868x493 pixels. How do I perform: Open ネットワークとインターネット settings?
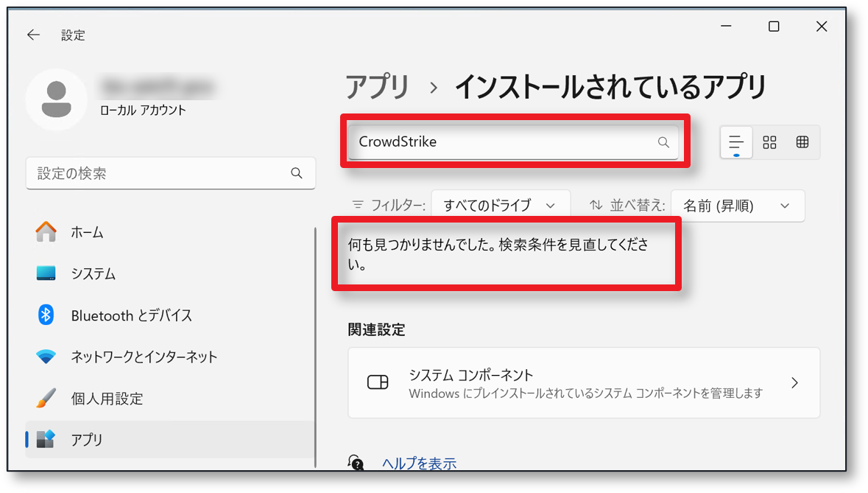(x=169, y=356)
